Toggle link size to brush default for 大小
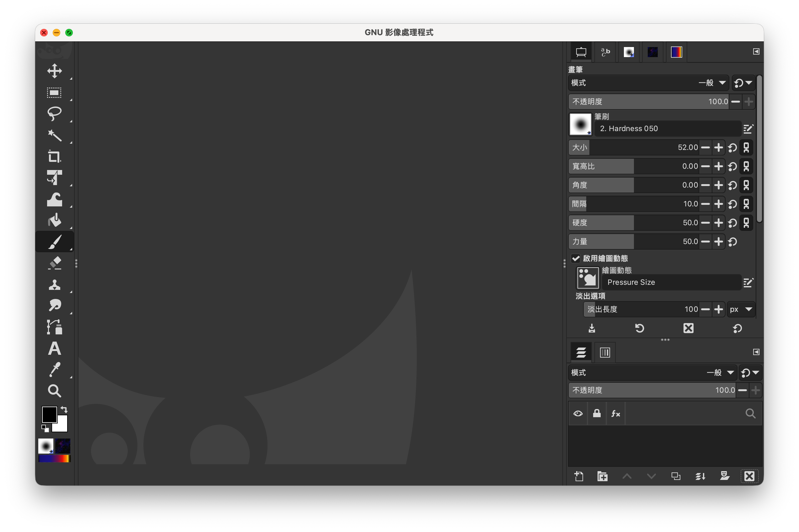 746,147
